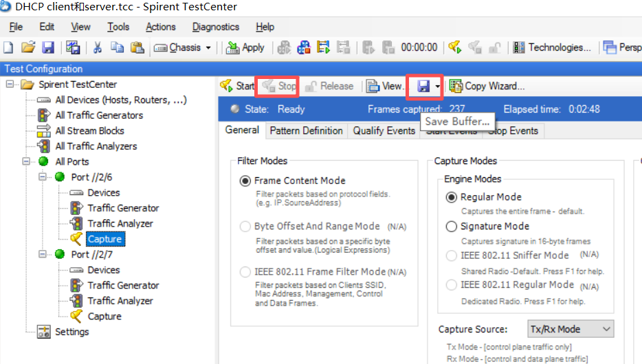Collapse the Spirent TestCenter root node
Screen dimensions: 642x364
pyautogui.click(x=10, y=84)
